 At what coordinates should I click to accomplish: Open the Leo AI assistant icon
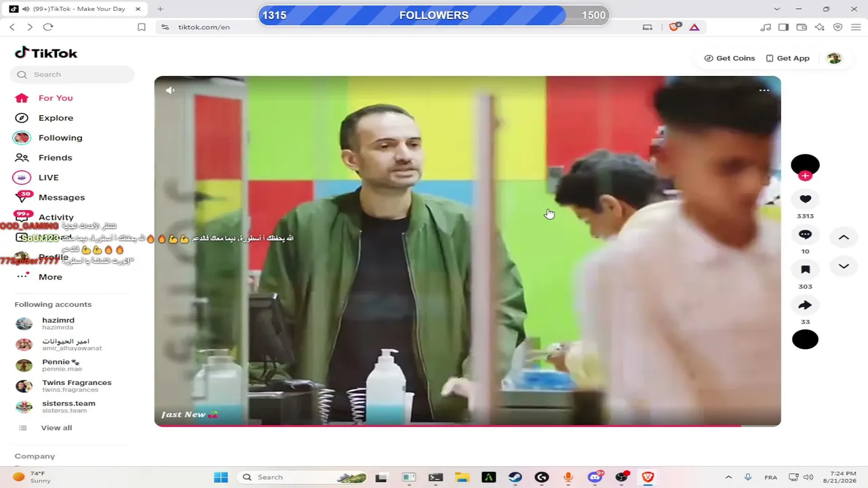pos(820,27)
